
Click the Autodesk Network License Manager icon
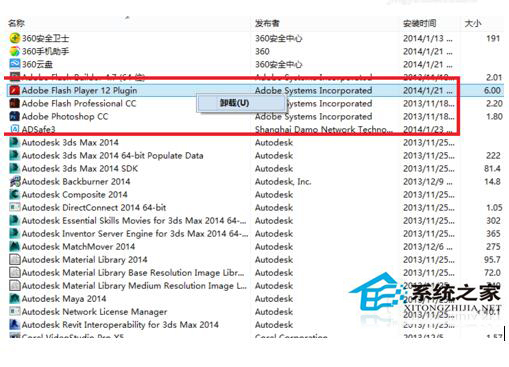pos(15,311)
